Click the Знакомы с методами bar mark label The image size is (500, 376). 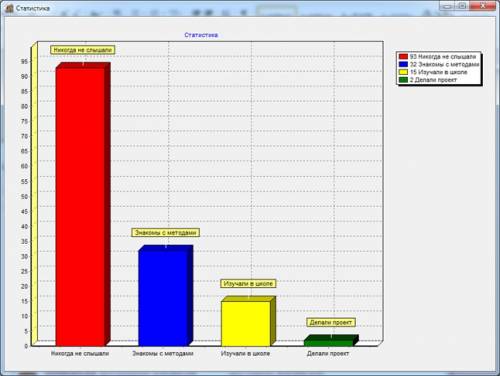click(166, 232)
